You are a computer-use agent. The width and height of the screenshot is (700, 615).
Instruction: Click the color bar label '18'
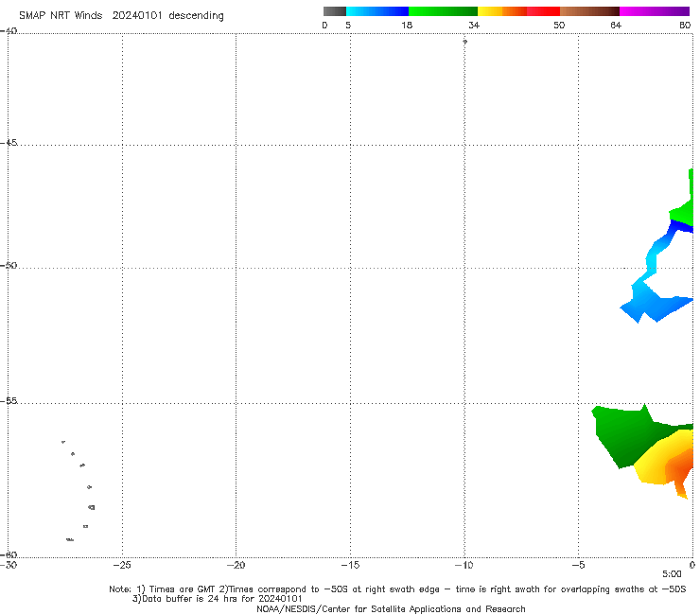pyautogui.click(x=407, y=25)
